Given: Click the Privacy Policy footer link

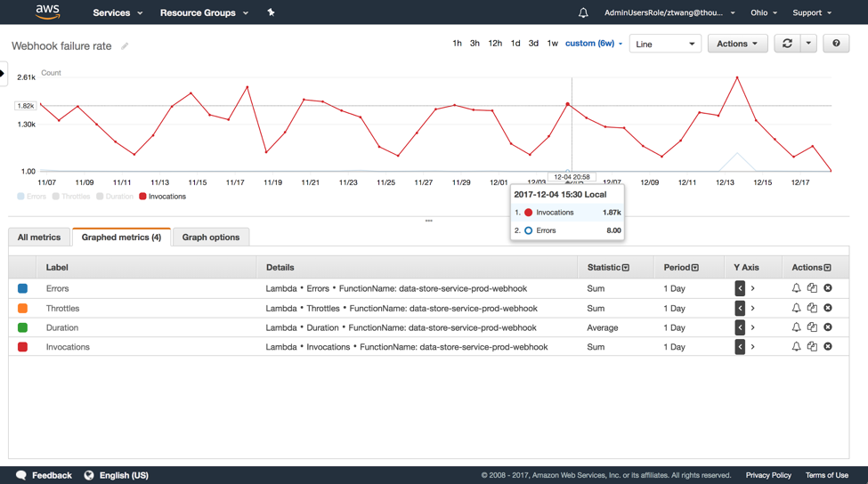Looking at the screenshot, I should (768, 475).
